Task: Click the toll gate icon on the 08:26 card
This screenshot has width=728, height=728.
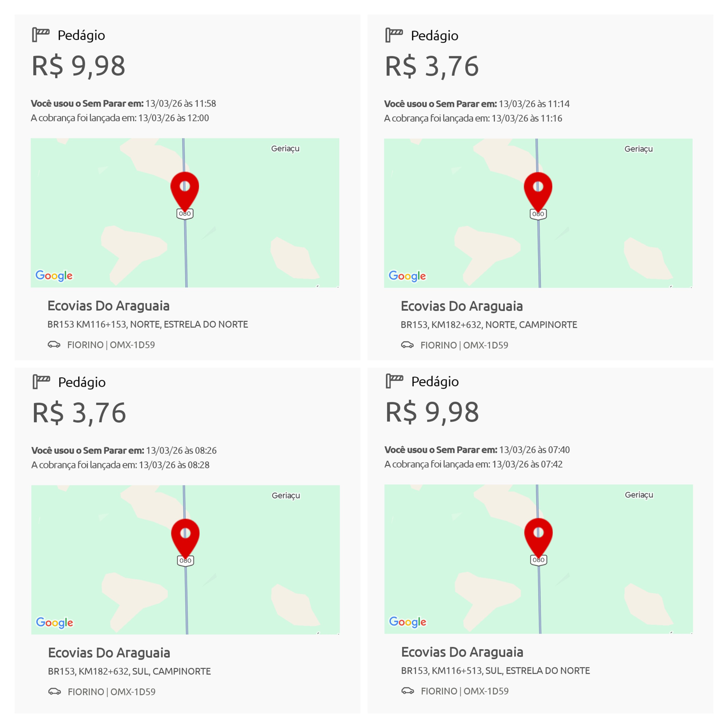Action: click(41, 382)
